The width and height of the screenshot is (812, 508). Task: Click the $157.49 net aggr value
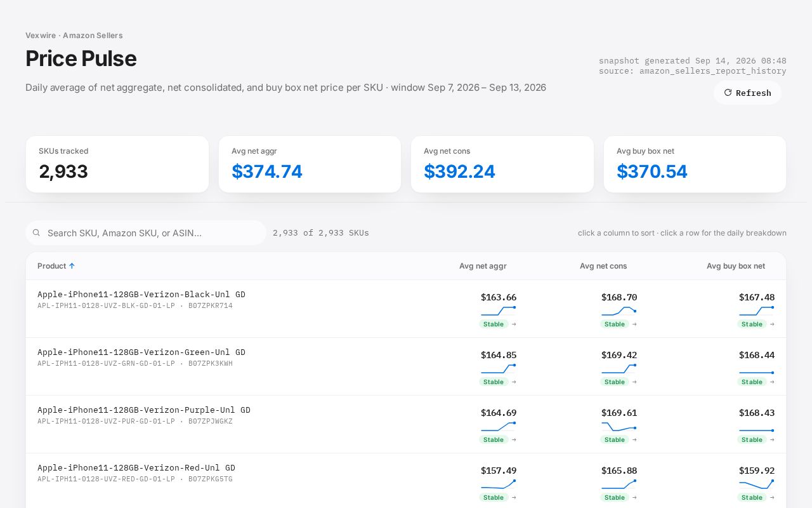(x=499, y=471)
